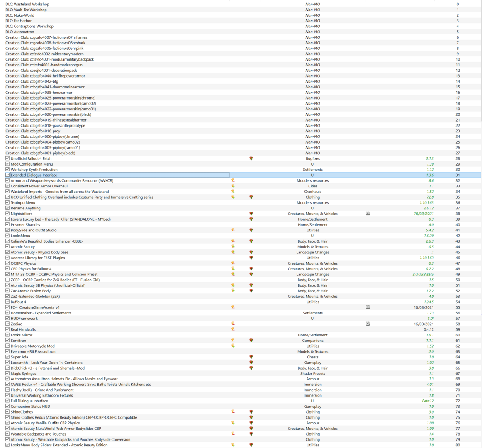
Task: Click the conflict icon on Driveable Motorcycle Mod row
Action: [233, 346]
